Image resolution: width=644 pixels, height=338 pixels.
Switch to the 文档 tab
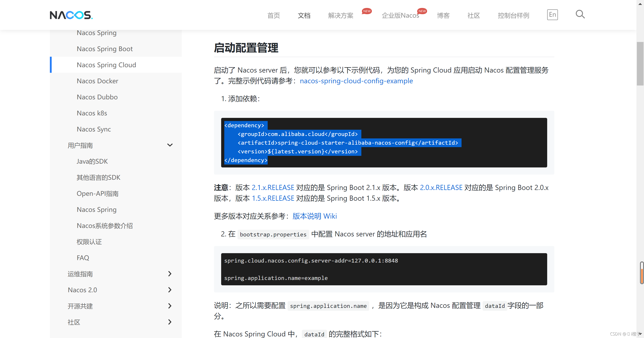pos(304,15)
